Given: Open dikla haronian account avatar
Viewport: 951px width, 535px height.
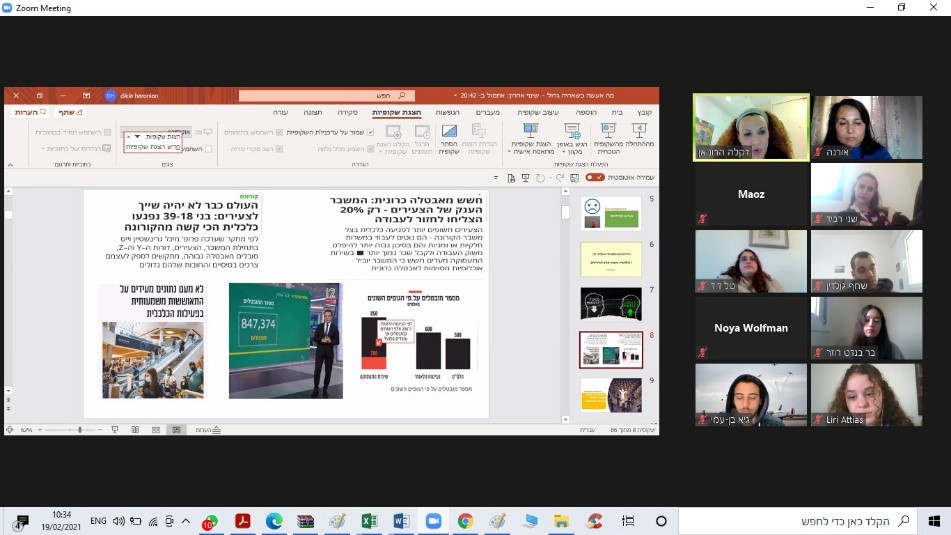Looking at the screenshot, I should tap(110, 96).
